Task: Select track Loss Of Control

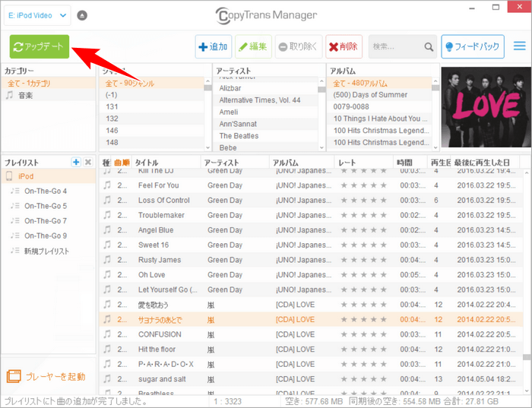Action: [x=311, y=201]
